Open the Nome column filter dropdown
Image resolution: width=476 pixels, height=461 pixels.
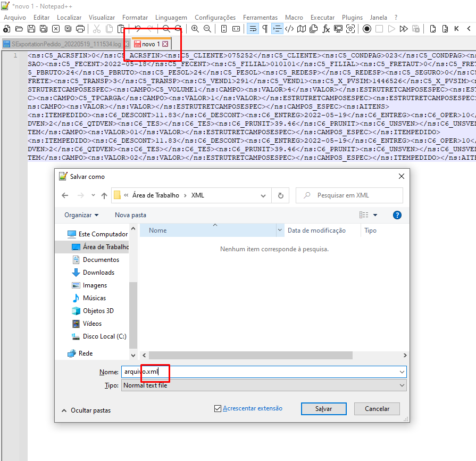click(280, 230)
